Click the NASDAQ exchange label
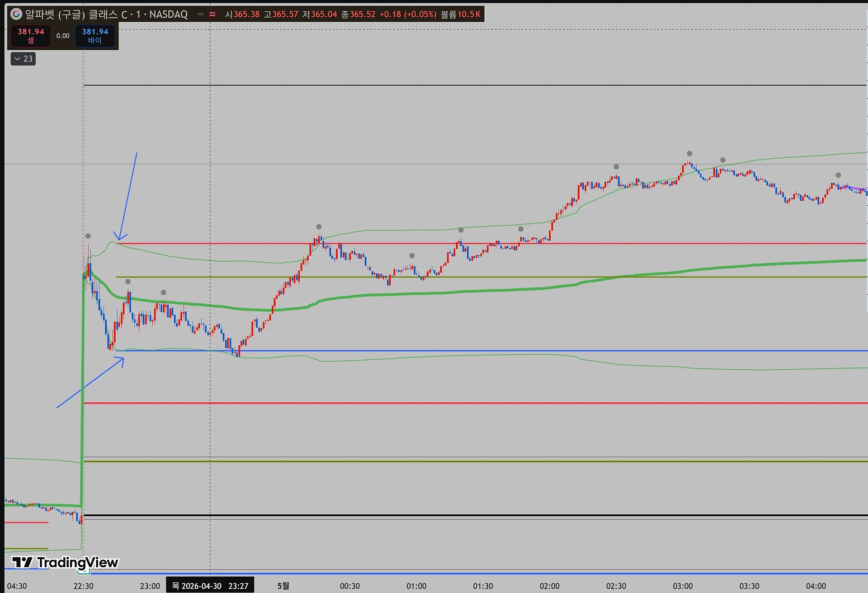The image size is (868, 593). tap(168, 14)
